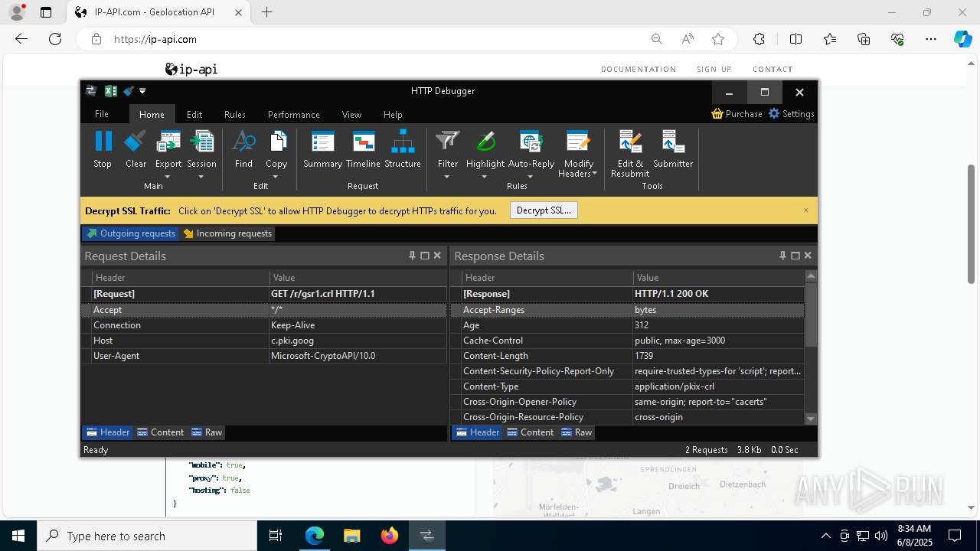980x551 pixels.
Task: Expand the Copy dropdown arrow
Action: [276, 177]
